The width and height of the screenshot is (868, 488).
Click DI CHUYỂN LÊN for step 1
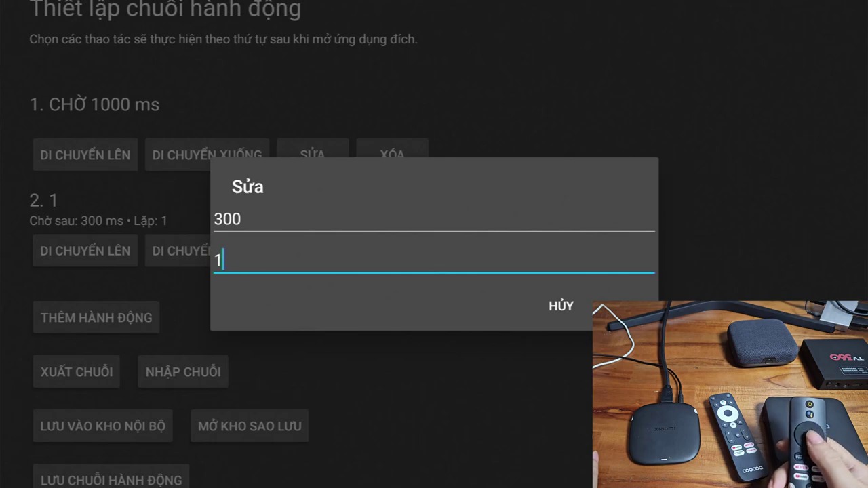(x=85, y=155)
